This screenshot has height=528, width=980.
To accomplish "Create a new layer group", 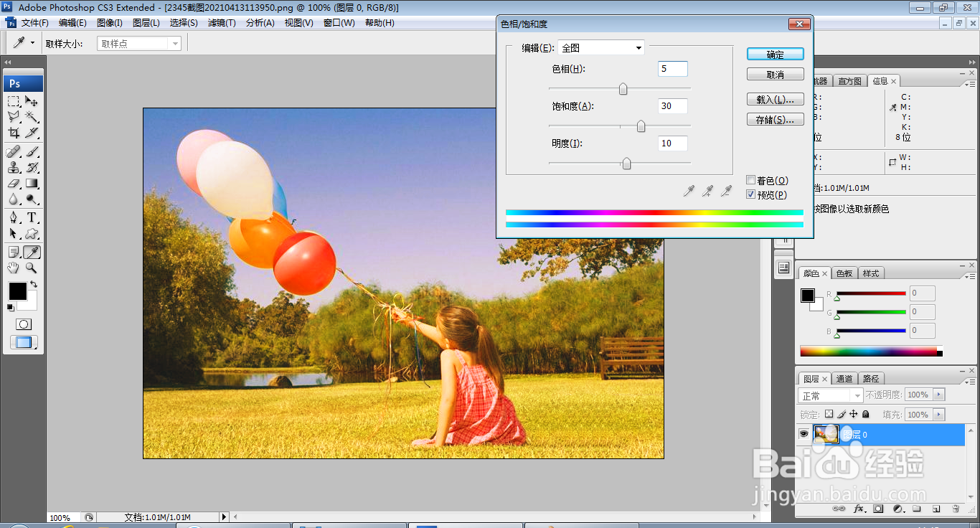I will click(917, 509).
